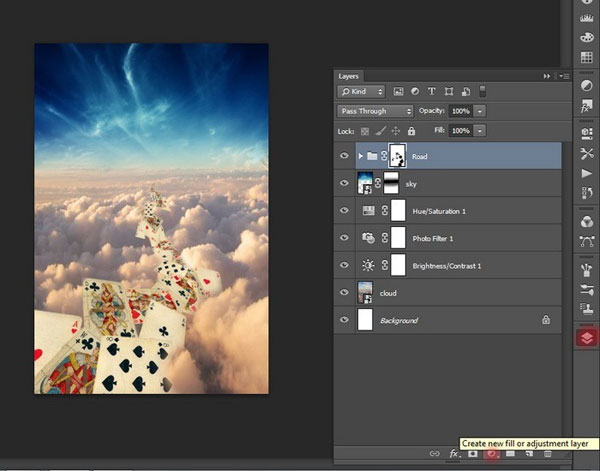The width and height of the screenshot is (600, 471).
Task: Select the sky layer gradient mask
Action: point(391,183)
